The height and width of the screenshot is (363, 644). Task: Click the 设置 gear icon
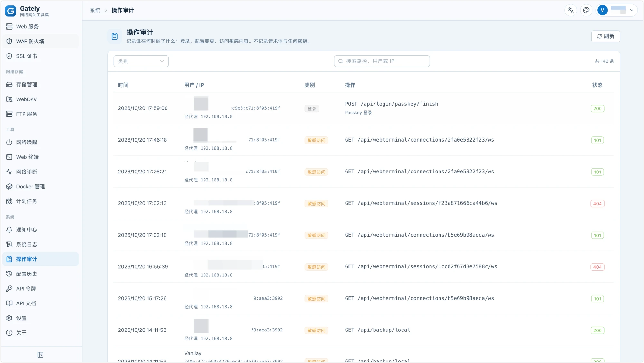click(x=9, y=318)
